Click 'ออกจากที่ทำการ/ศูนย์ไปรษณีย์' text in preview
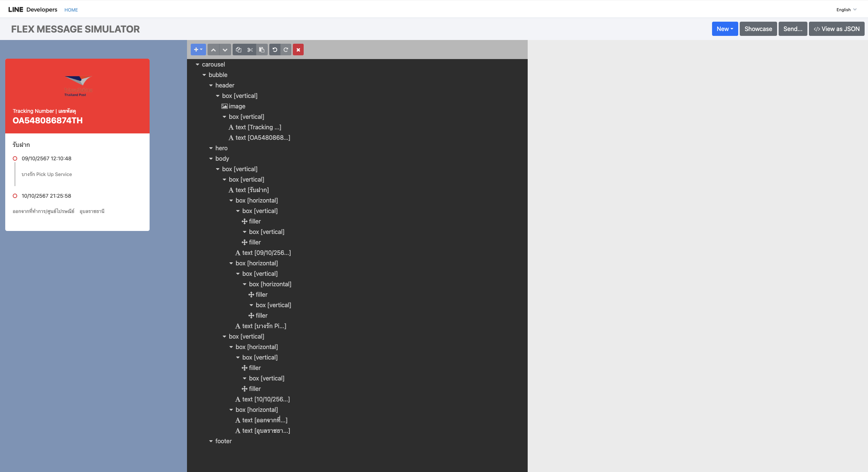868x472 pixels. 44,212
